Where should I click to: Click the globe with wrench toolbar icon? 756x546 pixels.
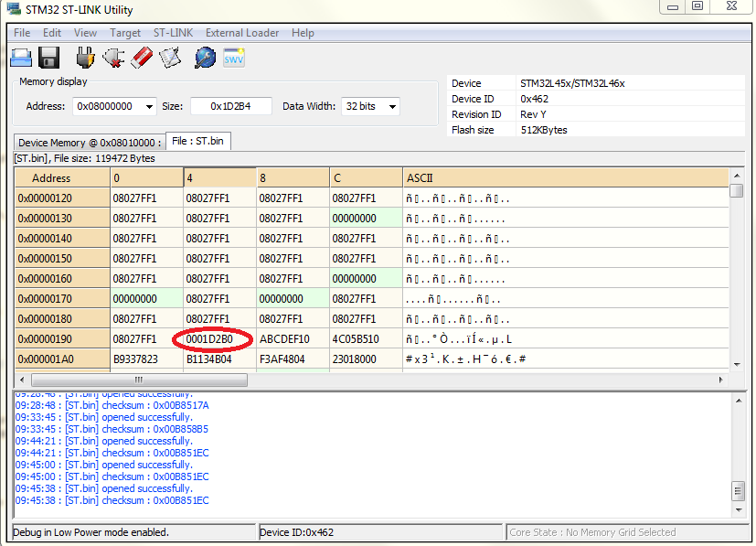tap(205, 58)
